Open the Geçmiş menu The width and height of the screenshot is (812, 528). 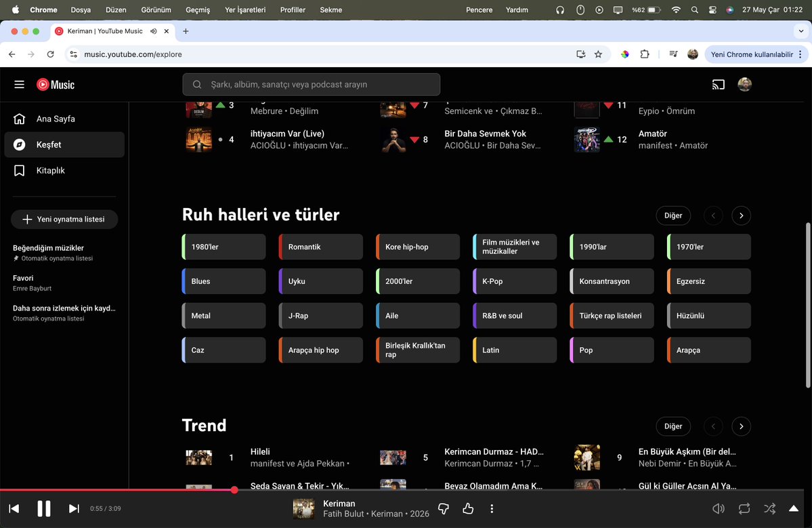tap(198, 10)
